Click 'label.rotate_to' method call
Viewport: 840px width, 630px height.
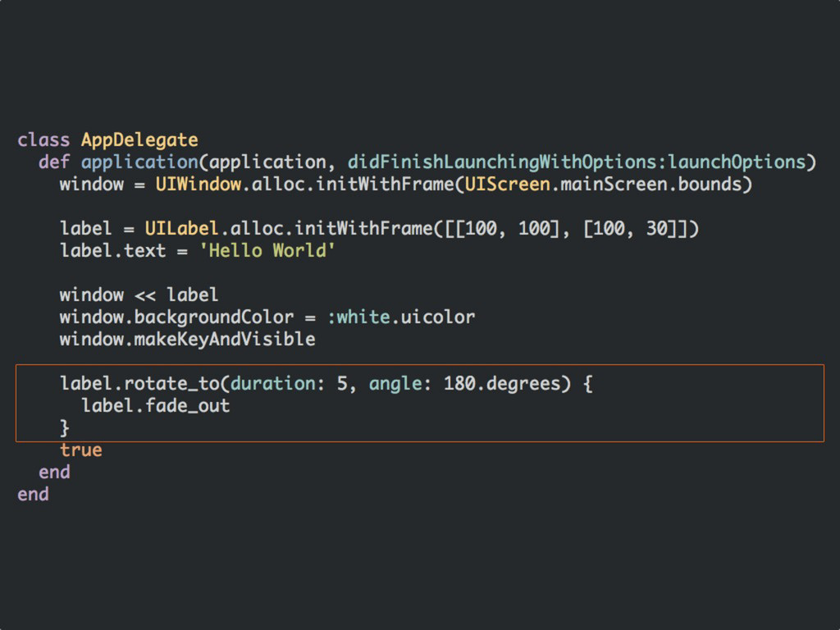click(139, 384)
